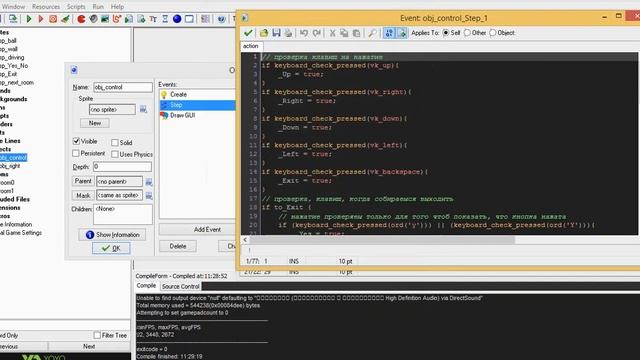Open the sprite picker icon next to no sprite
The image size is (640, 360).
143,109
